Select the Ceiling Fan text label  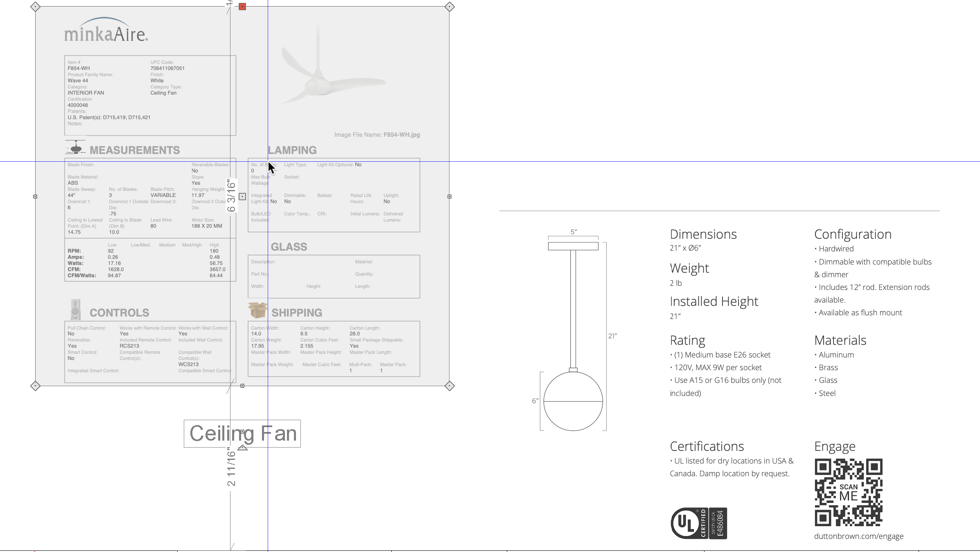click(x=243, y=433)
